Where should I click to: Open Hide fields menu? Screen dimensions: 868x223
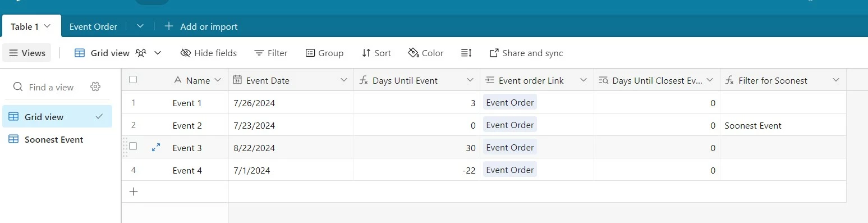[209, 53]
